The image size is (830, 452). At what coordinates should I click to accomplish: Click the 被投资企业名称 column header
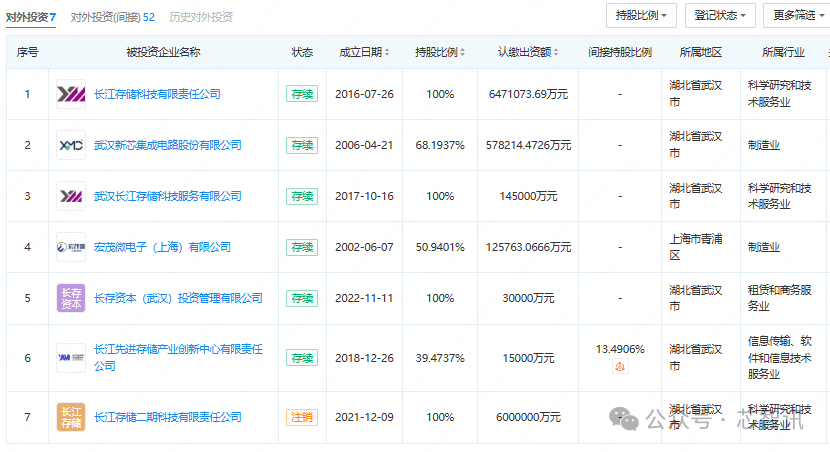click(x=164, y=52)
